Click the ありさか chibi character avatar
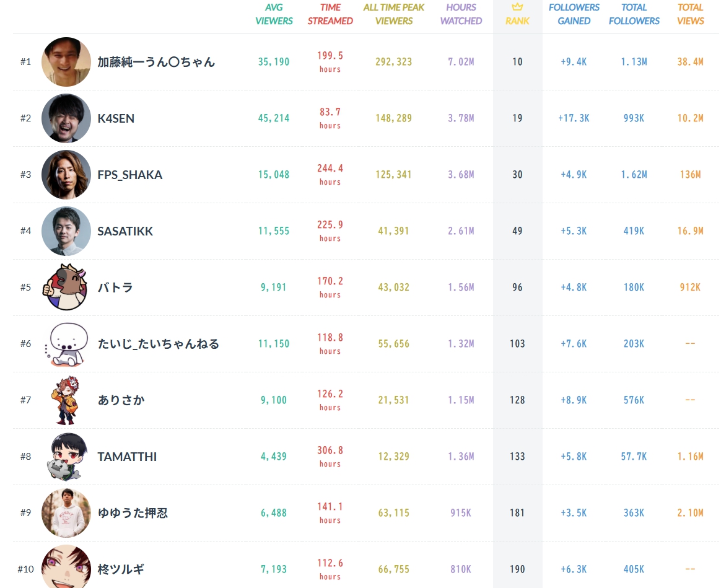This screenshot has width=721, height=588. pos(66,400)
